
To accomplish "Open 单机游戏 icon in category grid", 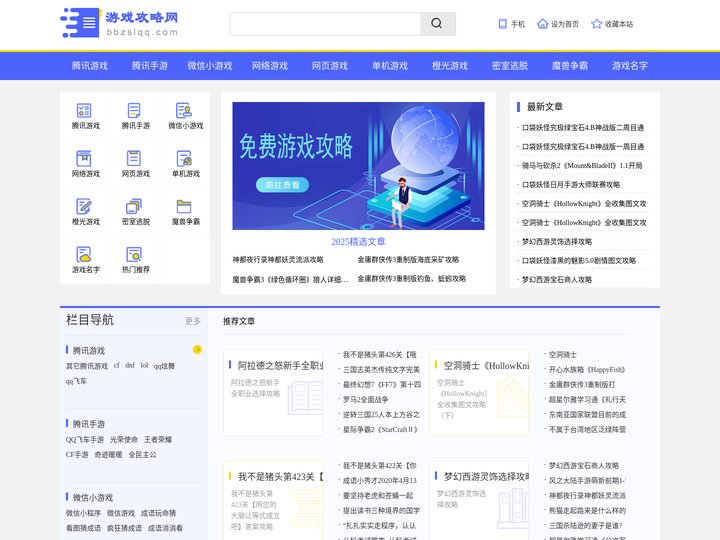I will coord(184,158).
